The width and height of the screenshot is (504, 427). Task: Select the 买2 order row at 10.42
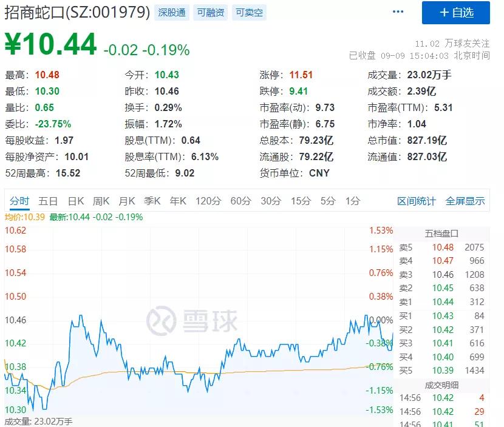coord(441,330)
